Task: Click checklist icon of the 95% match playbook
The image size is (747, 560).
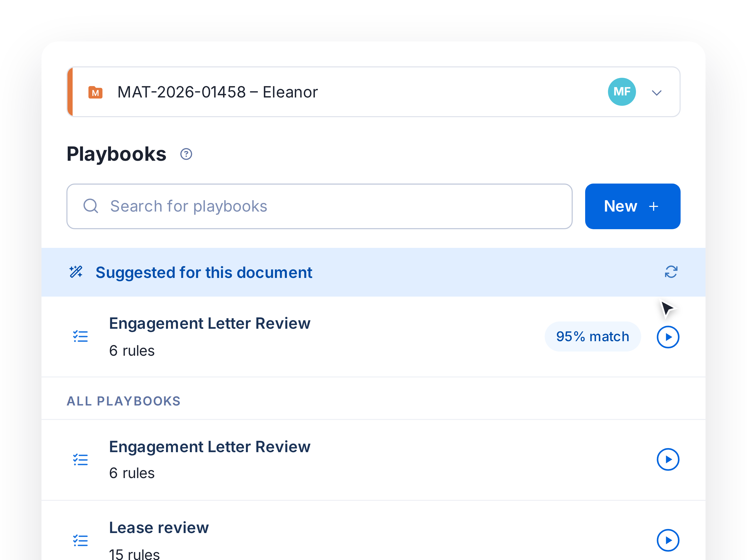Action: click(80, 337)
